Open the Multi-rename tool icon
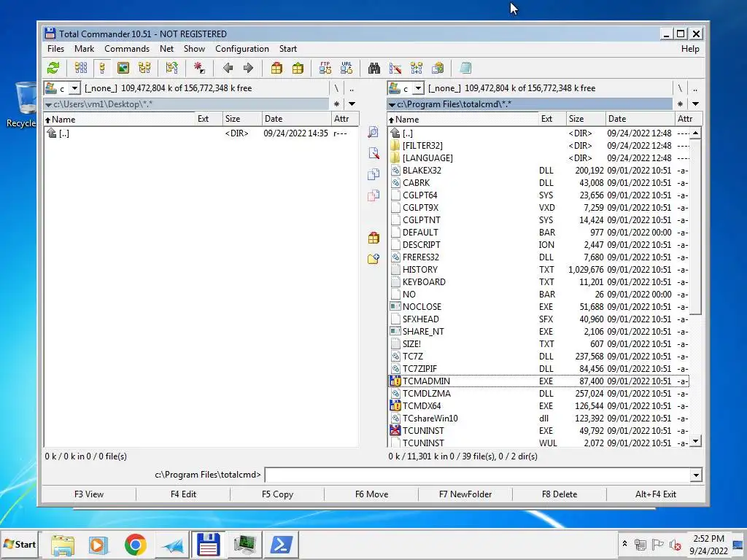Viewport: 747px width, 560px height. [395, 68]
